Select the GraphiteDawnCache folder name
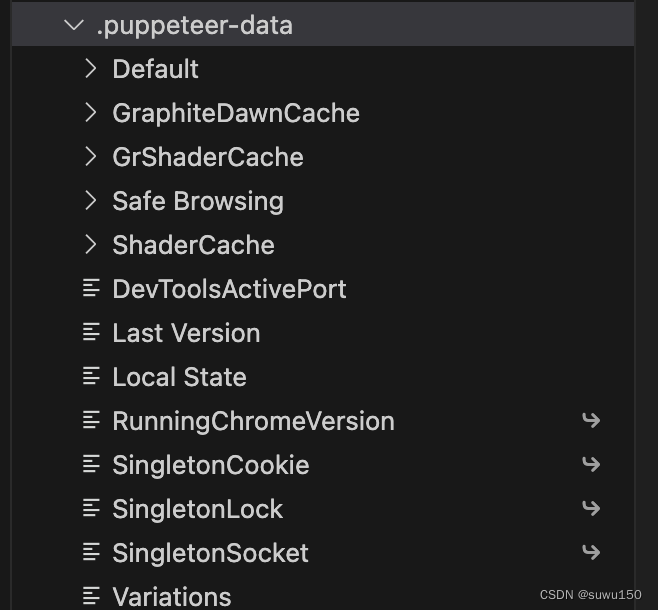Viewport: 658px width, 610px height. (236, 114)
